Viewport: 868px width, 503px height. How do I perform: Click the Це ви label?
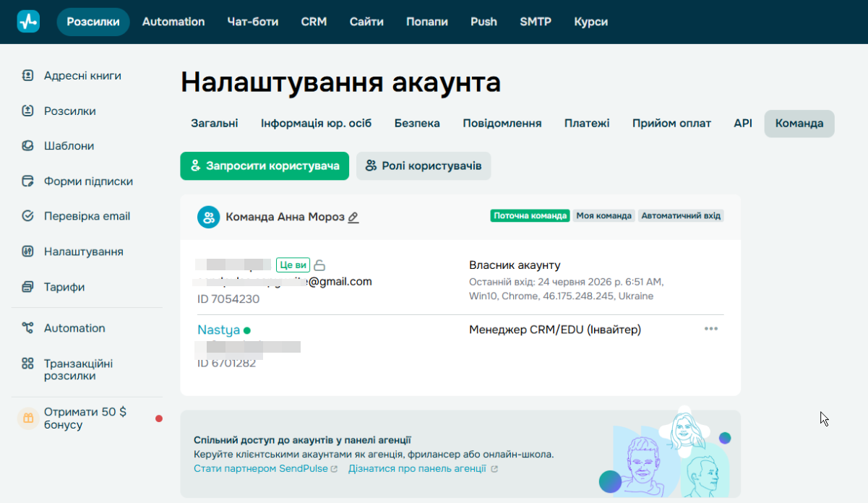tap(293, 265)
